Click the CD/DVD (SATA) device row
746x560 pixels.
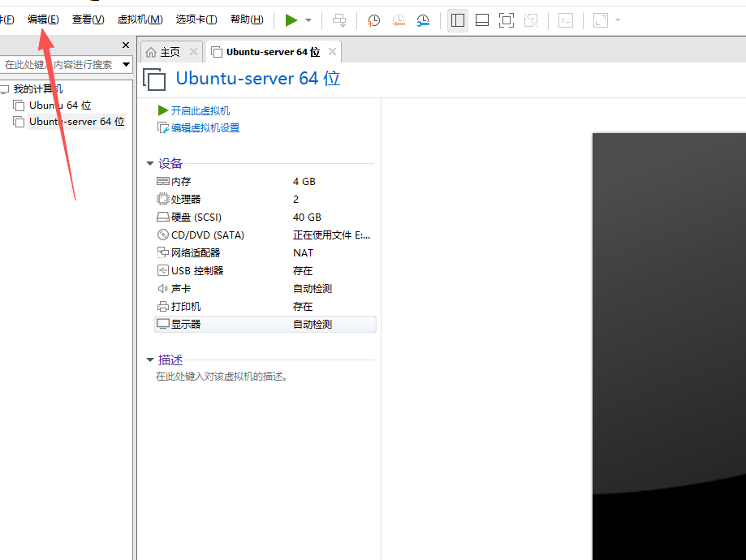[265, 235]
